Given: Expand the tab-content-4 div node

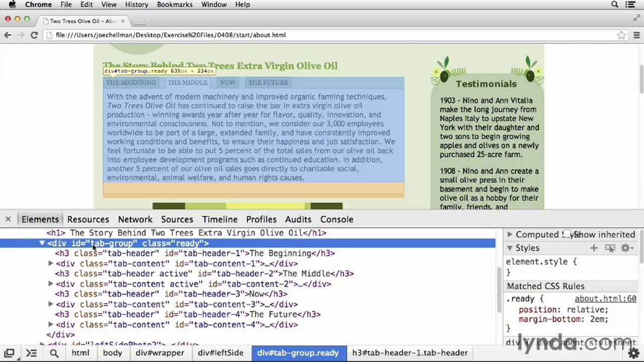Looking at the screenshot, I should coord(50,324).
